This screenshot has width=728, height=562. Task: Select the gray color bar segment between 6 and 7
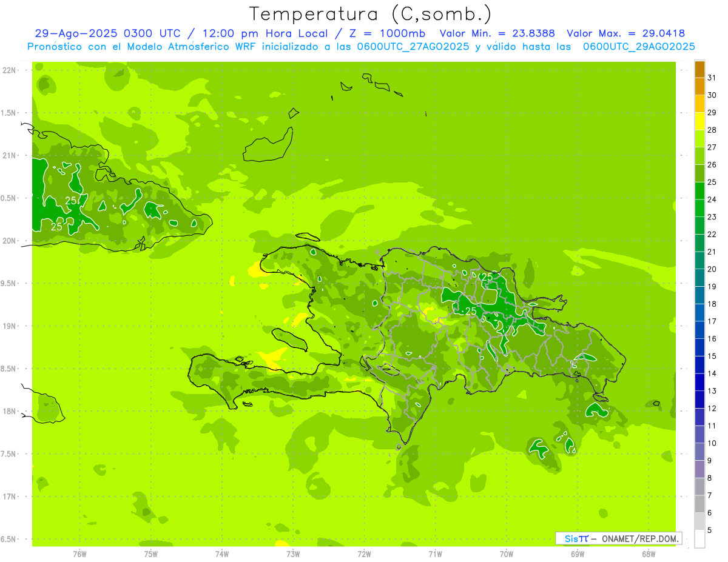click(699, 504)
